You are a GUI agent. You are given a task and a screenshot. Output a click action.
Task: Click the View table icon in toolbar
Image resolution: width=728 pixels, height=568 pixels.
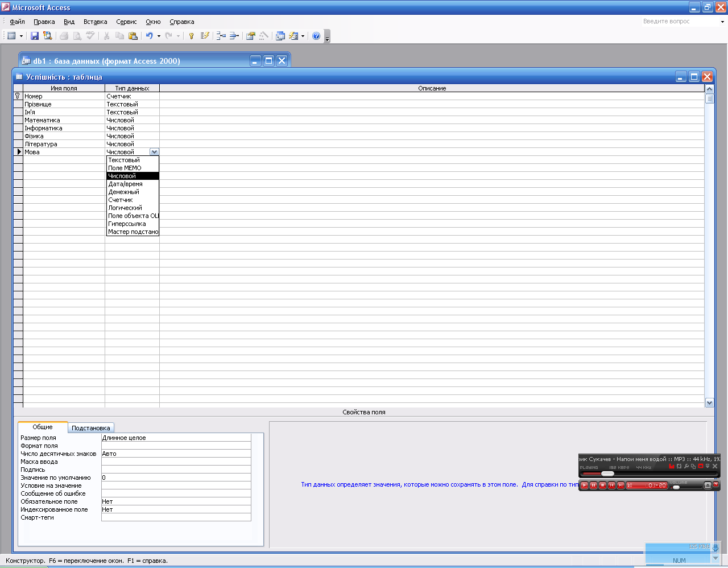pos(11,36)
